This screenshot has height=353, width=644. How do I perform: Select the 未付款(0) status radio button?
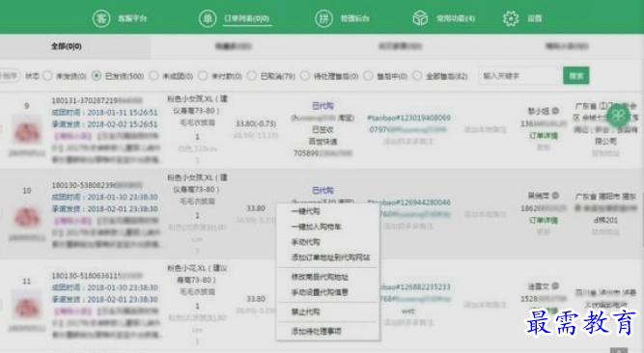[203, 76]
